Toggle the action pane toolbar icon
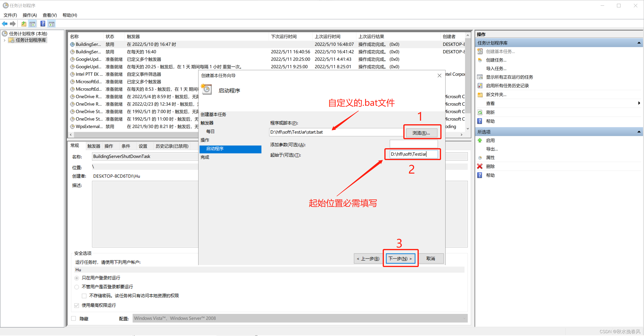 [52, 24]
